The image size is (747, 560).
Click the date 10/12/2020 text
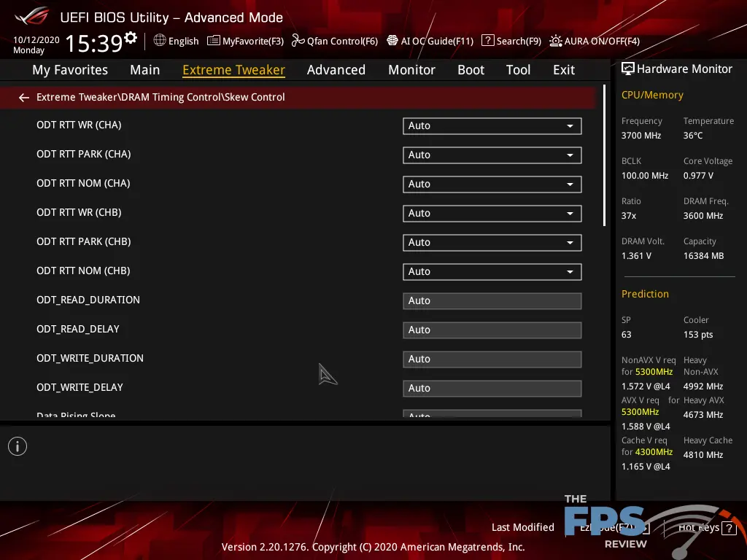pyautogui.click(x=36, y=40)
